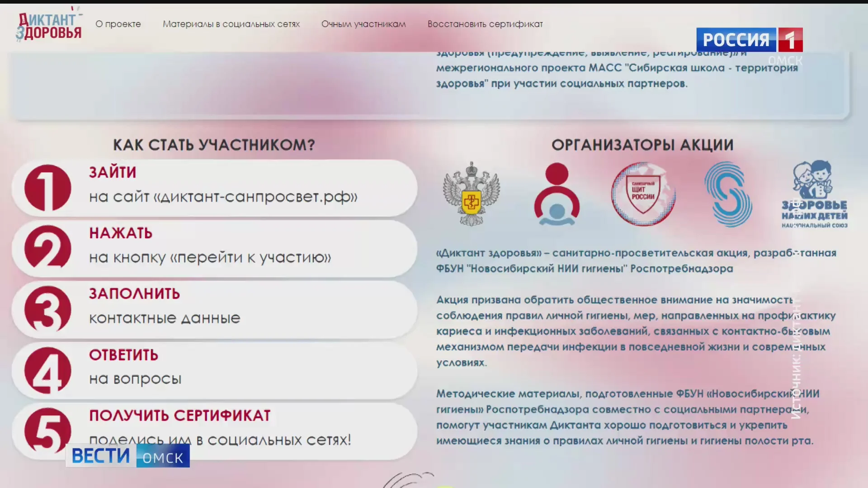Click the ФБУН "Новосибирский НИИ гигиены" Роспотребнадзора line
Image resolution: width=868 pixels, height=488 pixels.
tap(585, 269)
